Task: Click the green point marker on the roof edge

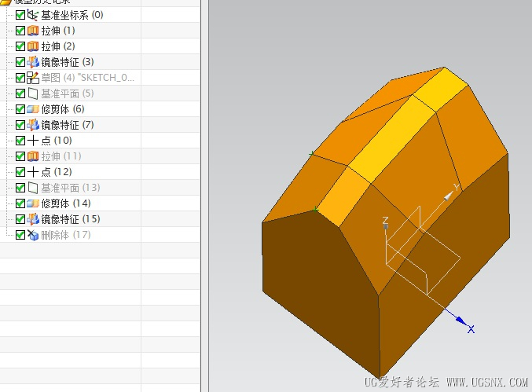Action: [311, 154]
